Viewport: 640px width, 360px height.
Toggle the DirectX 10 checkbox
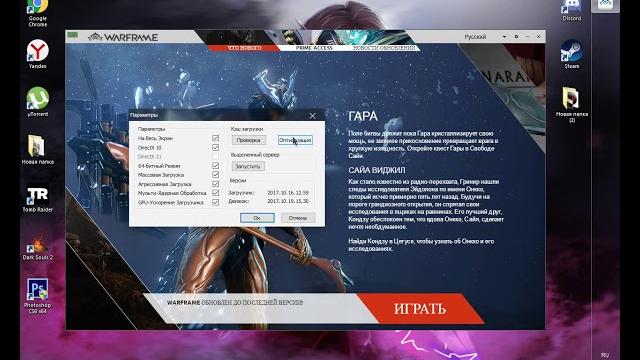click(216, 147)
